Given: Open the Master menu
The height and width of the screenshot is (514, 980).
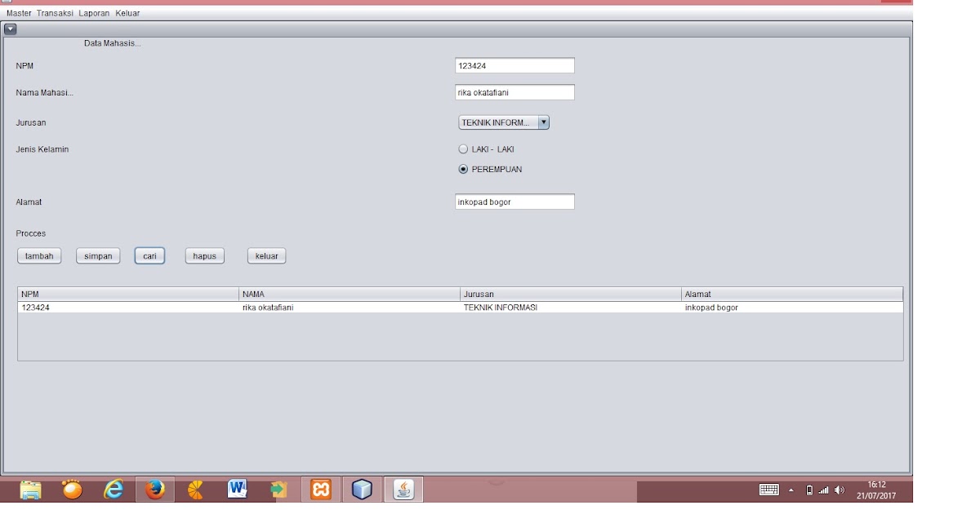Looking at the screenshot, I should [x=18, y=13].
